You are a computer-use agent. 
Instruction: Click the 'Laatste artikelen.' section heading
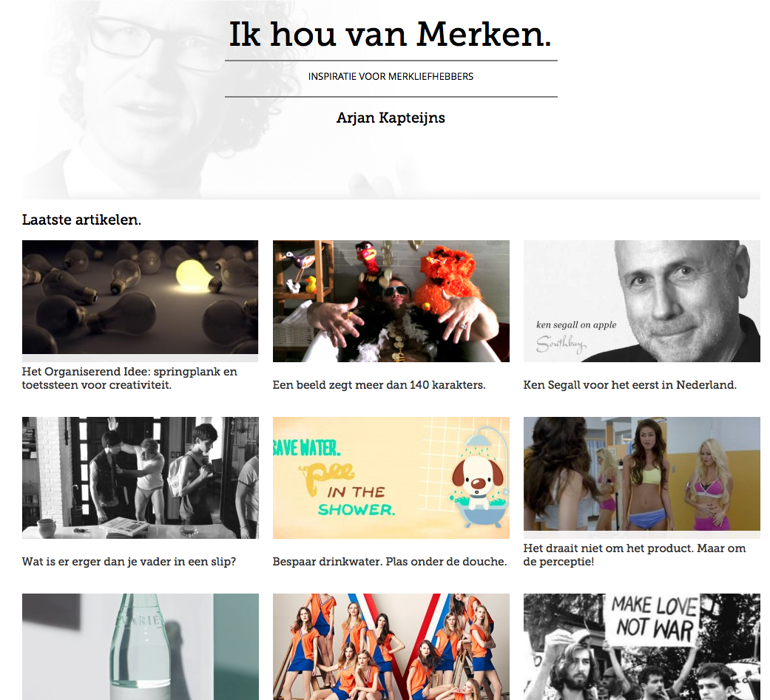click(81, 220)
